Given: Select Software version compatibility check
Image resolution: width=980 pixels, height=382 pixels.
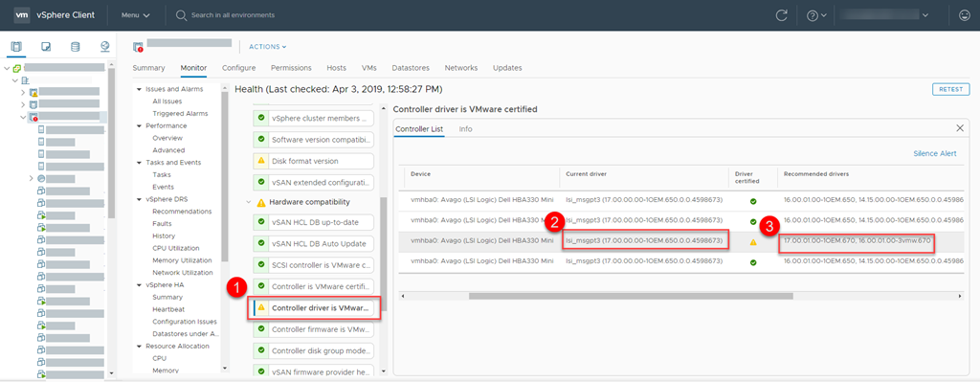Looking at the screenshot, I should point(313,140).
